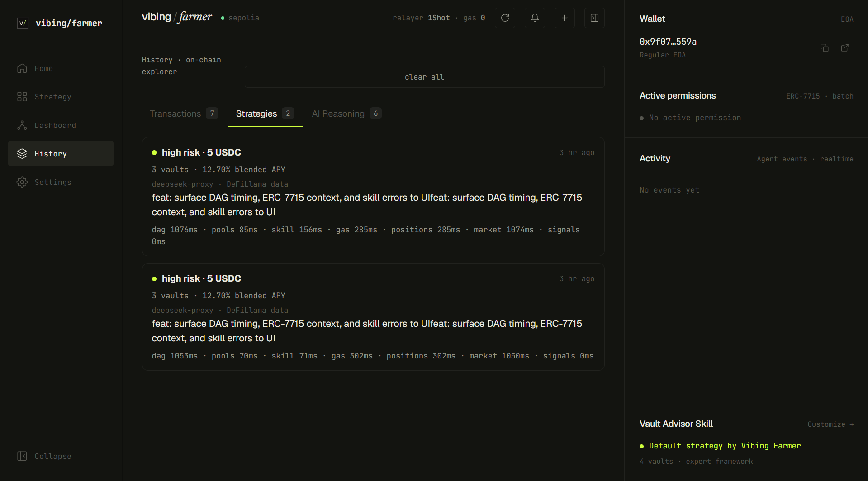Image resolution: width=868 pixels, height=481 pixels.
Task: Click the vibing/farmer logo icon in sidebar
Action: 23,23
